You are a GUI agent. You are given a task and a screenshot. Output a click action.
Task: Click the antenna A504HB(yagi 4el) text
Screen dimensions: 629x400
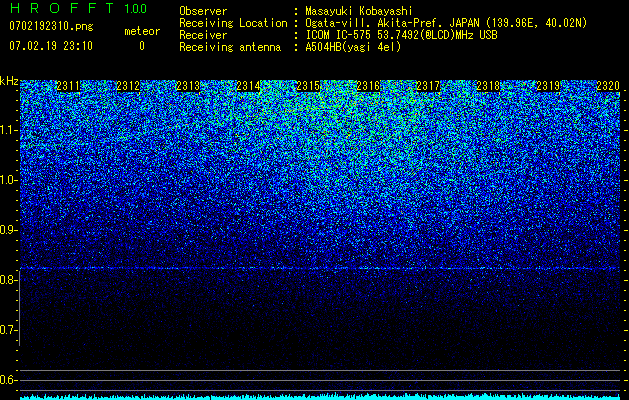click(x=353, y=47)
